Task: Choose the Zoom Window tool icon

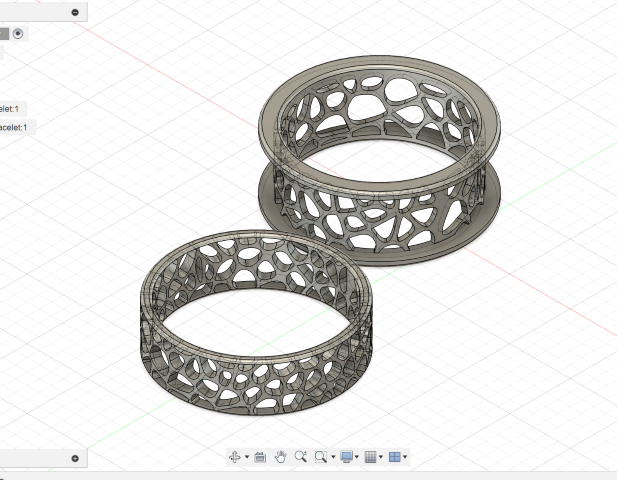Action: [320, 457]
